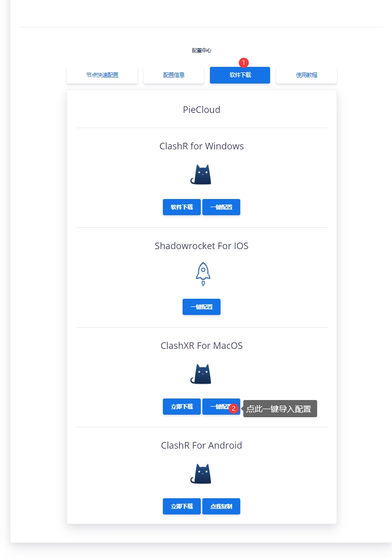
Task: Click 点我复制 under ClashR For Android
Action: (221, 506)
